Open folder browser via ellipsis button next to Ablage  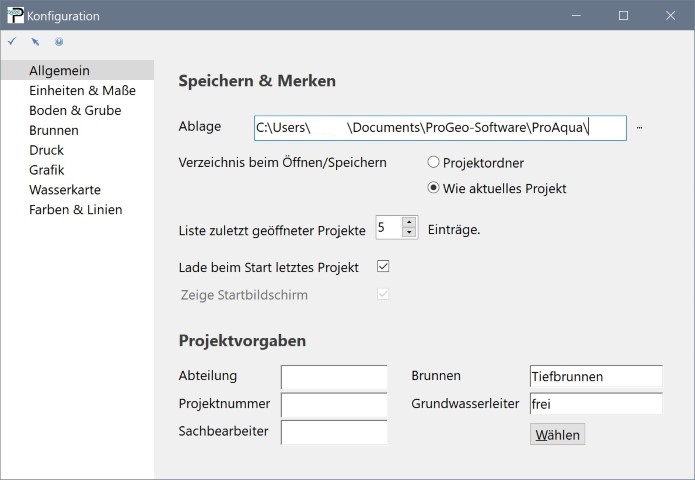[x=639, y=128]
